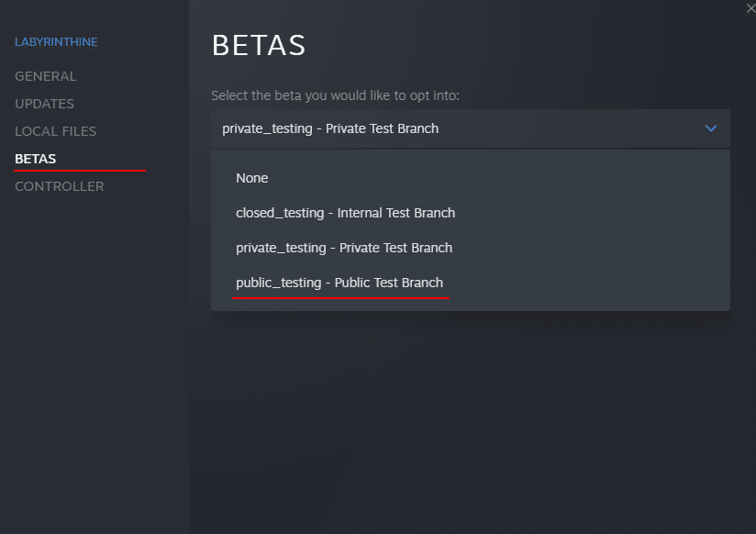The height and width of the screenshot is (534, 756).
Task: Go to the Controller tab
Action: pyautogui.click(x=60, y=186)
